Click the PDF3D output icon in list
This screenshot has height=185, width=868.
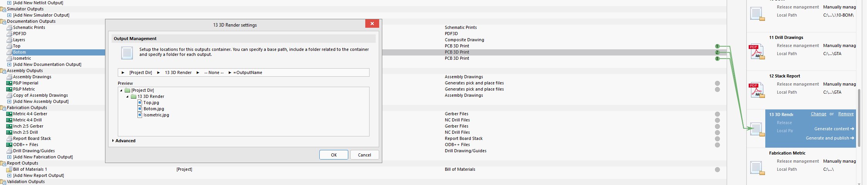point(10,34)
